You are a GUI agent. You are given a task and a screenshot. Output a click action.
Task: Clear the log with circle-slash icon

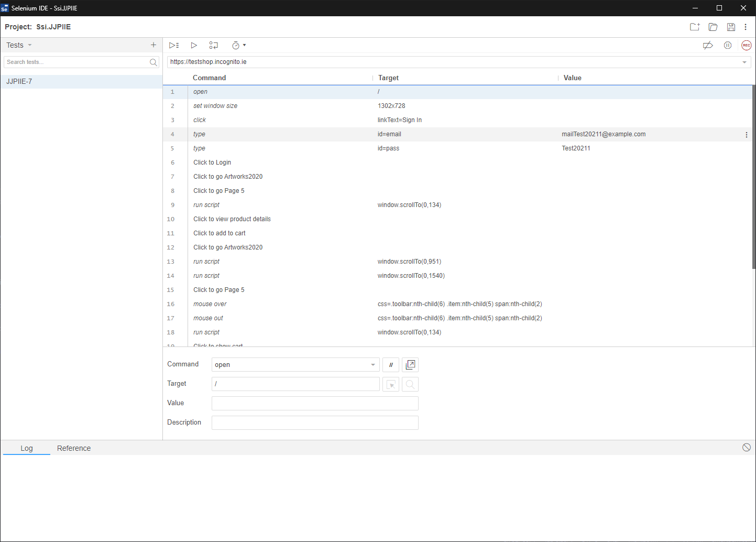point(747,447)
